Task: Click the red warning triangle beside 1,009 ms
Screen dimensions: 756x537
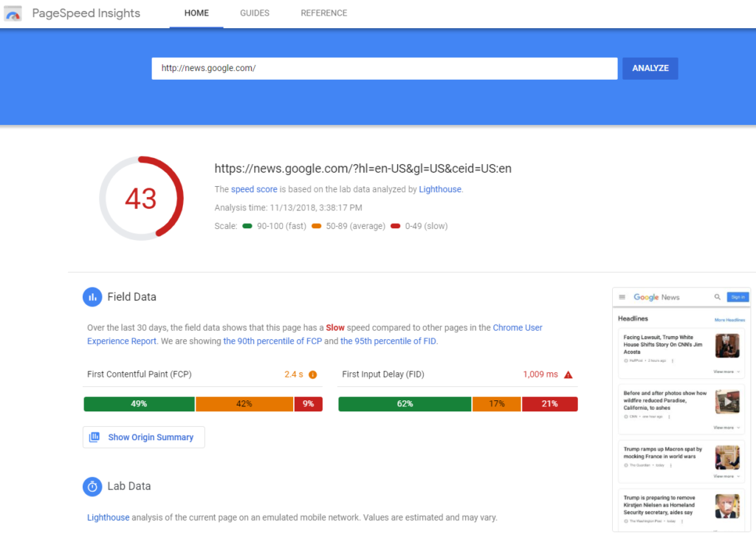Action: point(568,375)
